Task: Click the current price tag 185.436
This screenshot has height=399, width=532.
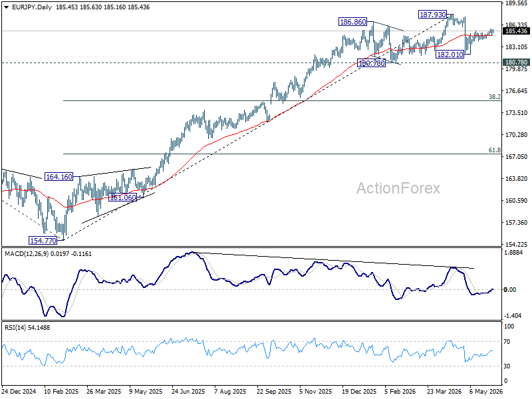Action: 517,31
